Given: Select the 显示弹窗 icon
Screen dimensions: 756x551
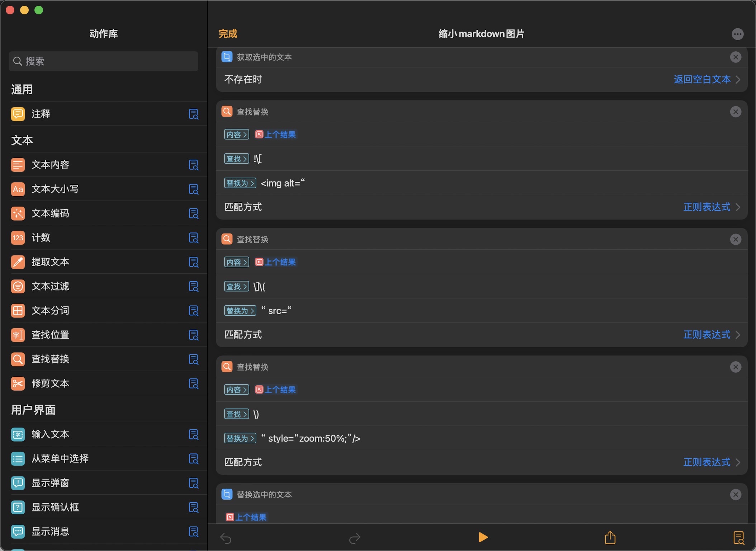Looking at the screenshot, I should (x=18, y=483).
